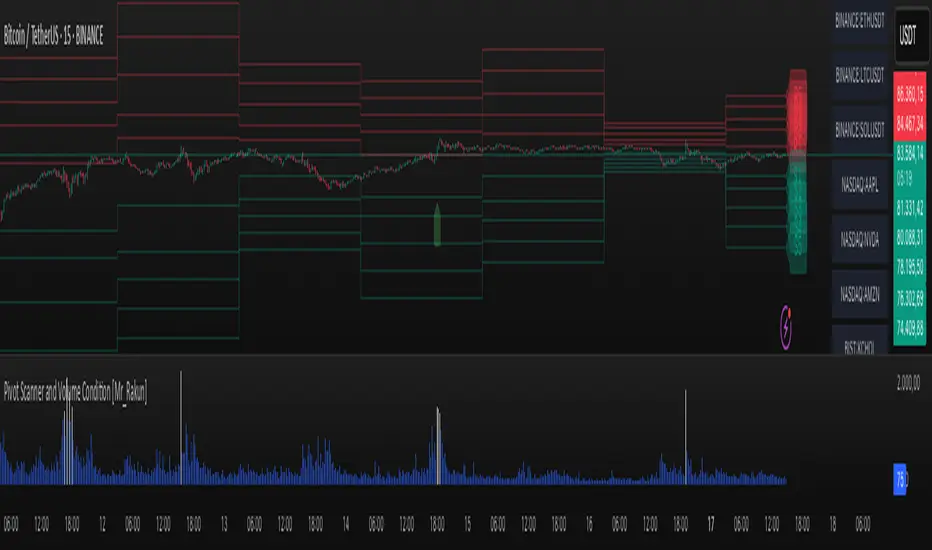The width and height of the screenshot is (932, 550).
Task: Click the BINANCE:ETHUSDT scanner cell
Action: click(x=859, y=21)
